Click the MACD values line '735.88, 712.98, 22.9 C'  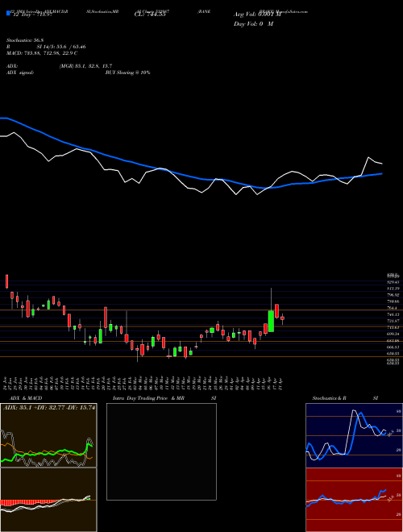[x=49, y=53]
